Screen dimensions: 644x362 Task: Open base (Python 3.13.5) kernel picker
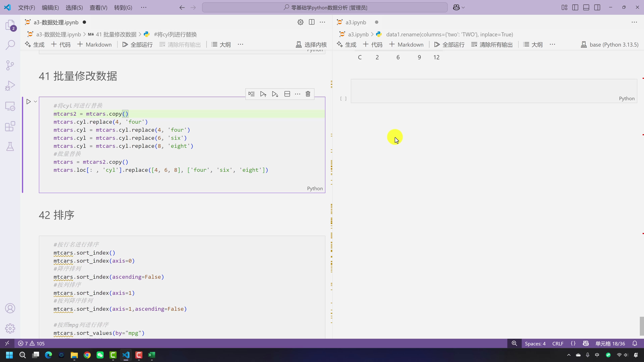[610, 44]
